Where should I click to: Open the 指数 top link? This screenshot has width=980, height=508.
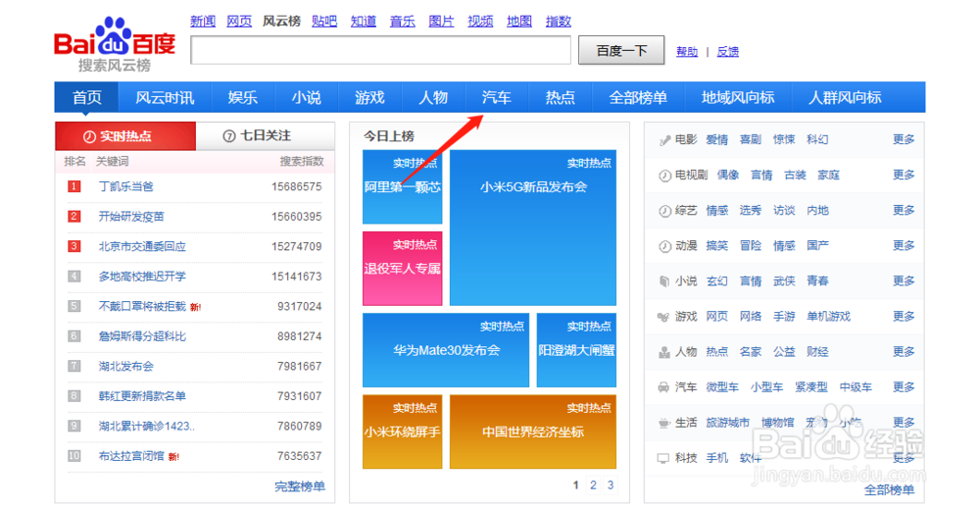click(559, 22)
